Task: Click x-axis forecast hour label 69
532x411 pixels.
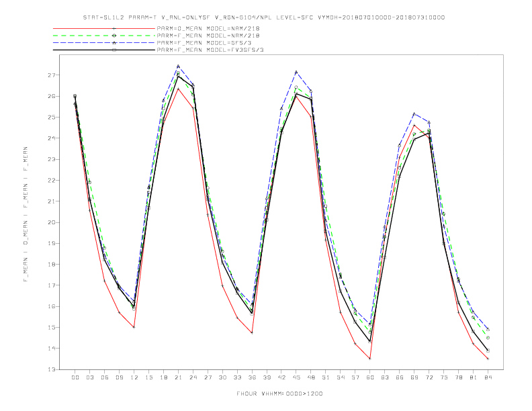Action: point(414,377)
